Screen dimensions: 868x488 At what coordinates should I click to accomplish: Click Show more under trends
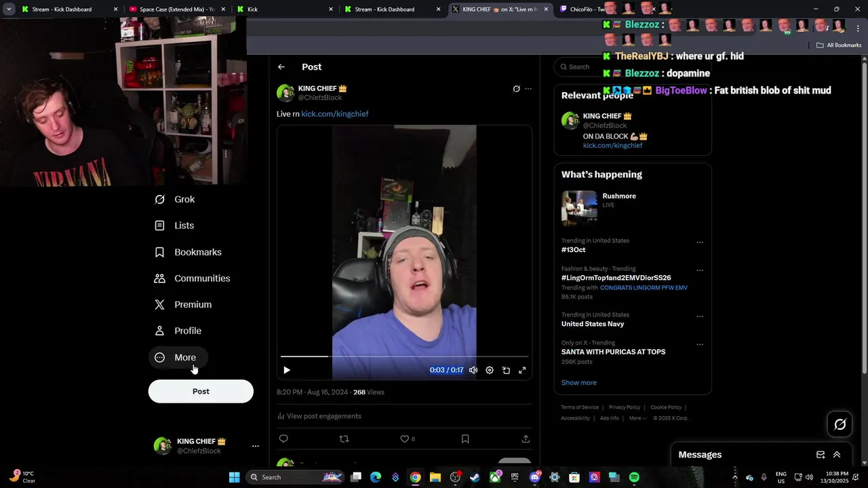coord(578,382)
